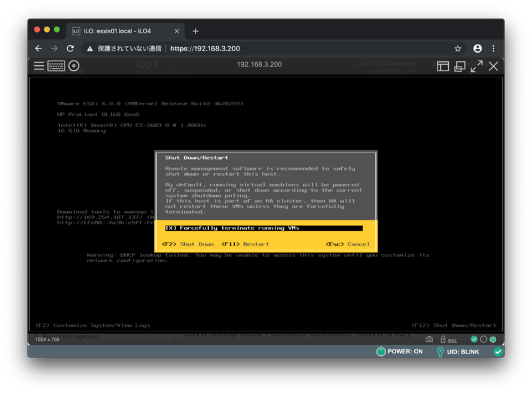The width and height of the screenshot is (532, 394).
Task: Click the browser back arrow
Action: (39, 49)
